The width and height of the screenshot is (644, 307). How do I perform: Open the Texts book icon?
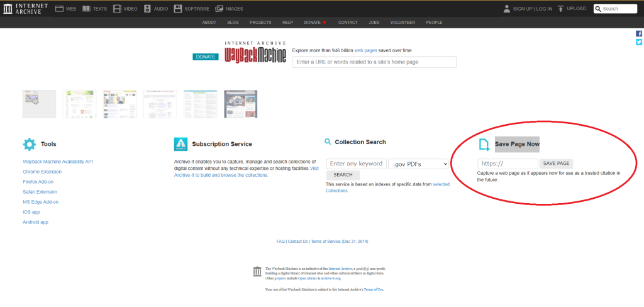[x=86, y=9]
